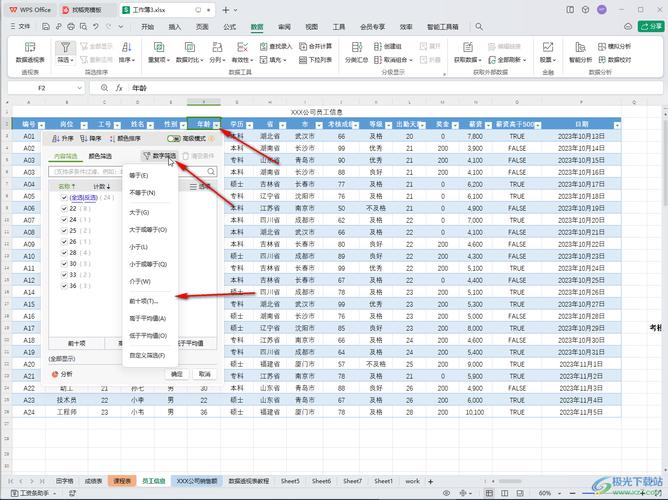This screenshot has width=668, height=500.
Task: Click the 数据校对 data proofreading tool
Action: coord(615,60)
